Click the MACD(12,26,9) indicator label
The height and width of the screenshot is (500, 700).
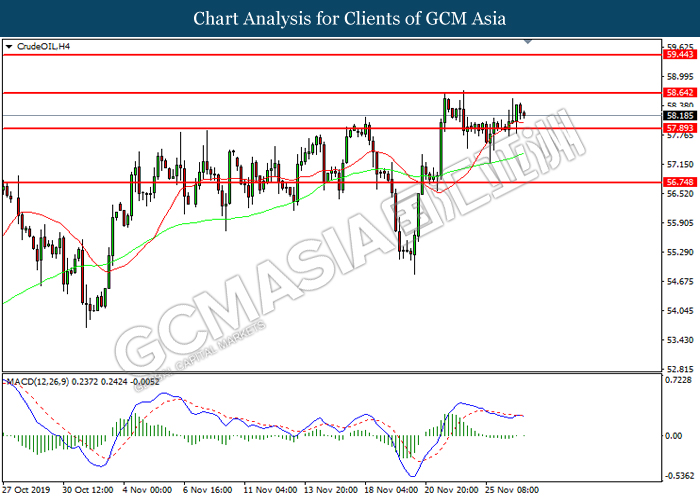(x=37, y=381)
